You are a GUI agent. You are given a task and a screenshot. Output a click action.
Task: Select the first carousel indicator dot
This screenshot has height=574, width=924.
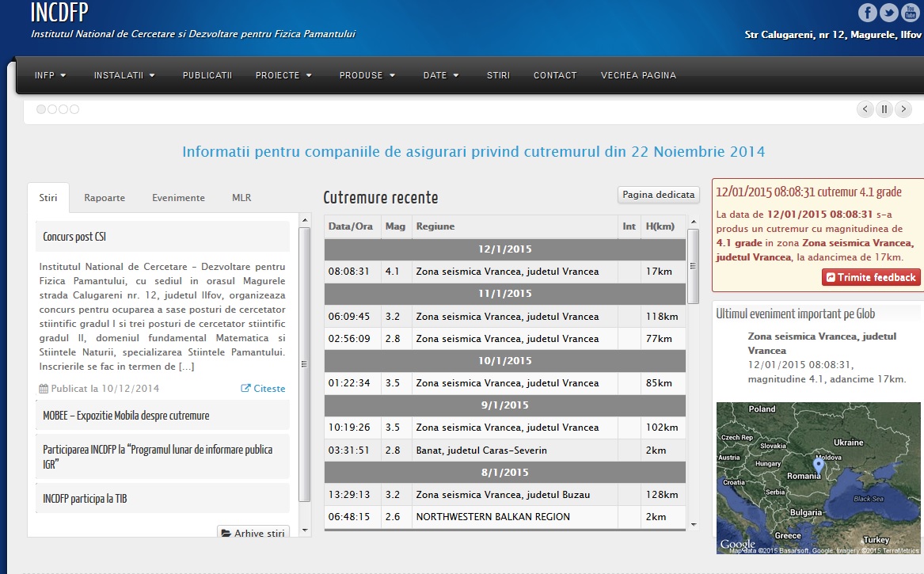[x=40, y=109]
